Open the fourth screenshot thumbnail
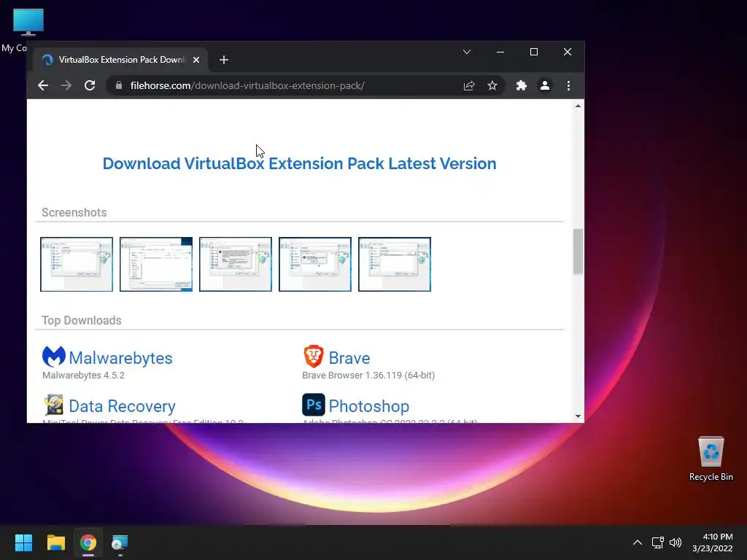The height and width of the screenshot is (560, 747). tap(315, 264)
